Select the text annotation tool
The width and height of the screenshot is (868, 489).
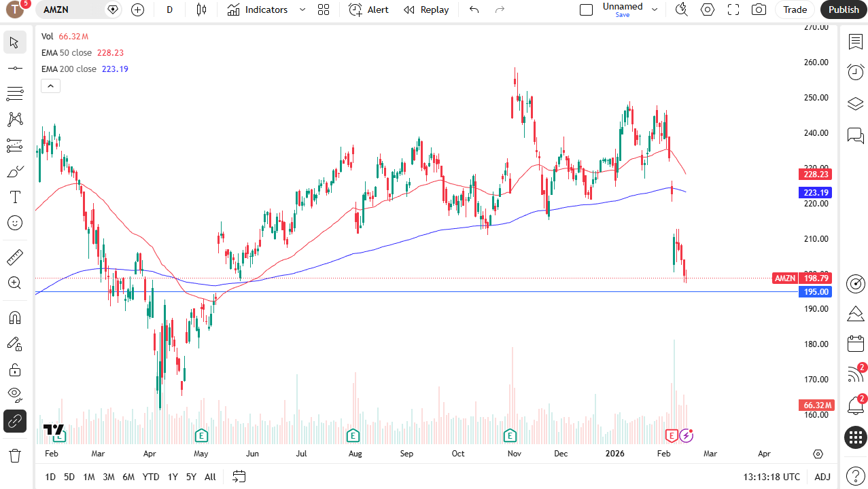[x=14, y=197]
